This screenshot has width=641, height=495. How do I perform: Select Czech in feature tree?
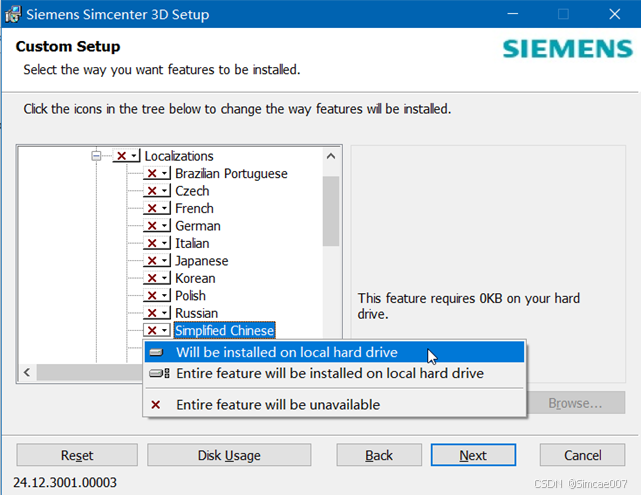pos(192,191)
